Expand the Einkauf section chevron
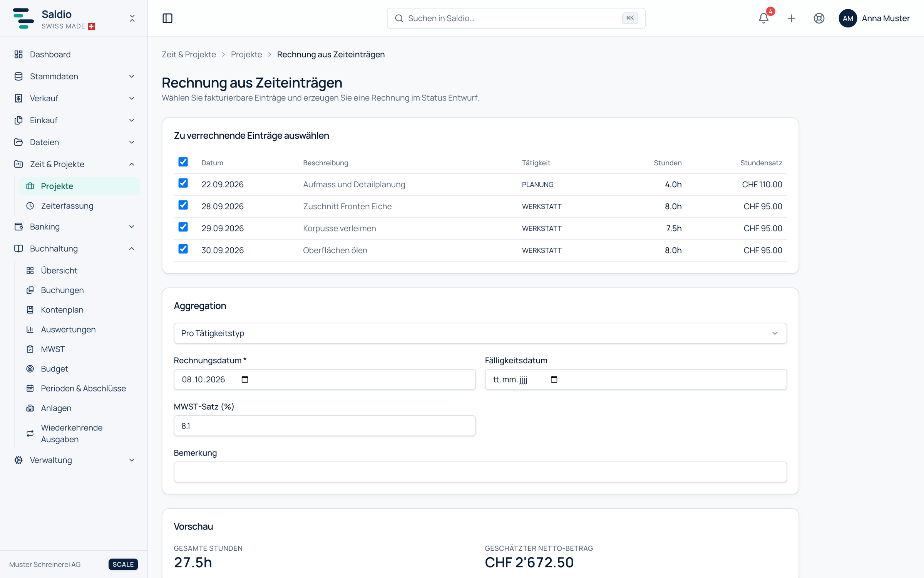This screenshot has height=578, width=924. point(132,120)
